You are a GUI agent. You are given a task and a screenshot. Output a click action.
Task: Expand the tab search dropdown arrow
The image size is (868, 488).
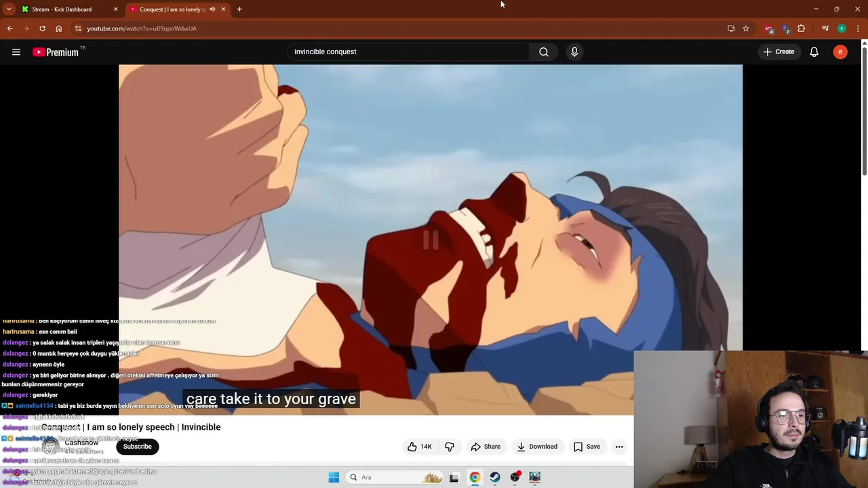point(9,9)
